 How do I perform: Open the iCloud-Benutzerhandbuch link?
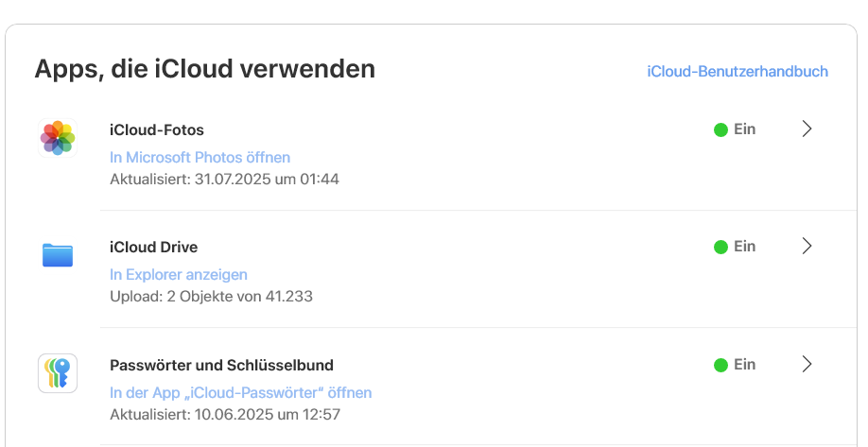point(738,72)
